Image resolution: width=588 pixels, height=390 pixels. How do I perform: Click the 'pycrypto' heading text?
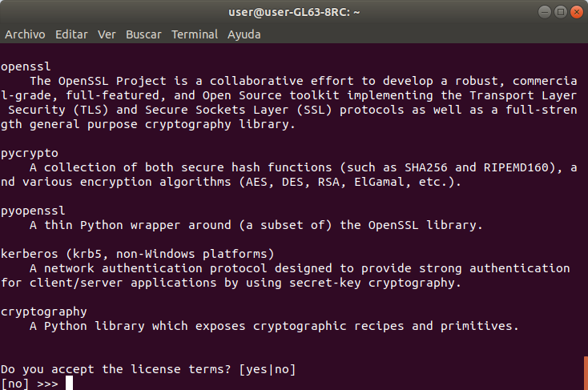click(30, 154)
